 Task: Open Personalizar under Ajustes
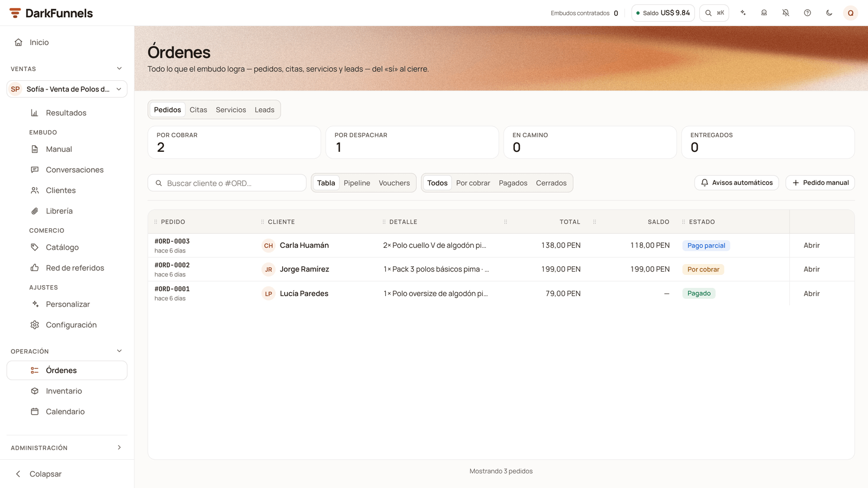pos(67,304)
